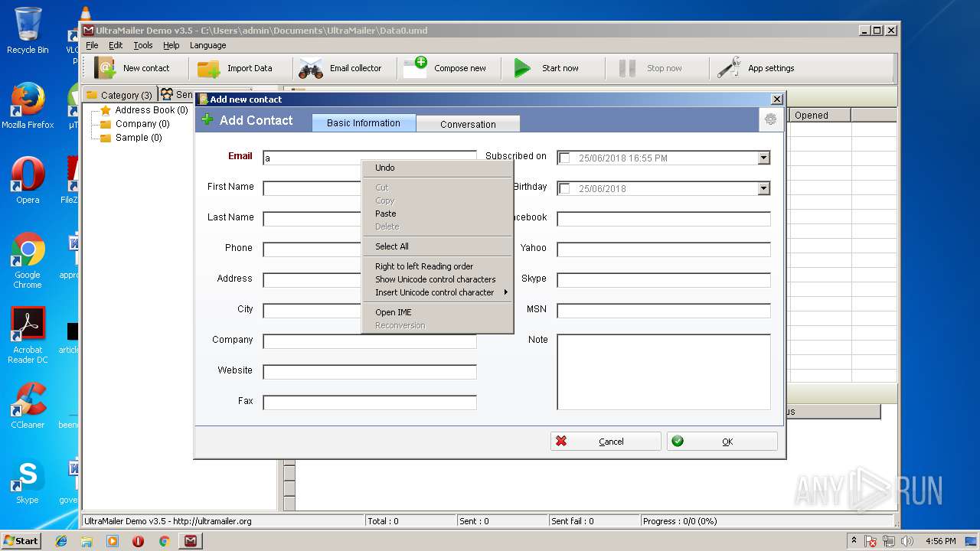The height and width of the screenshot is (551, 980).
Task: Enable the Subscribed on checkbox
Action: pos(565,158)
